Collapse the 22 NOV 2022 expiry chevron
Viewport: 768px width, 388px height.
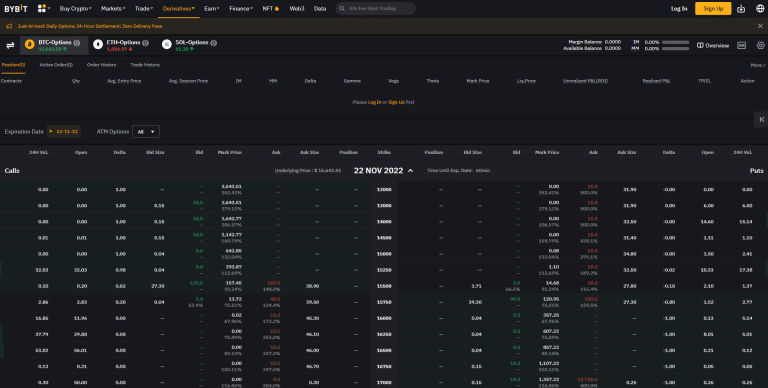(410, 170)
